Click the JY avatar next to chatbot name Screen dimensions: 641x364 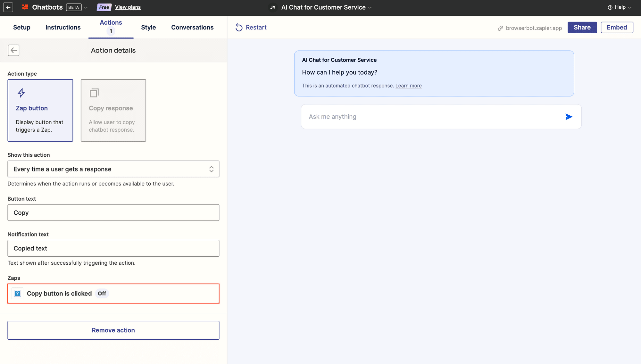272,7
